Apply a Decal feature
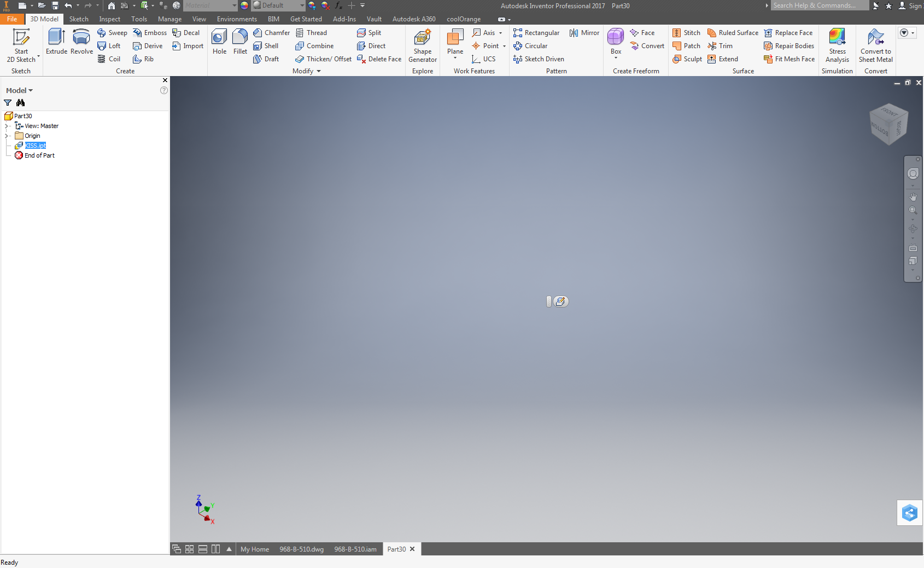The height and width of the screenshot is (568, 924). coord(186,33)
